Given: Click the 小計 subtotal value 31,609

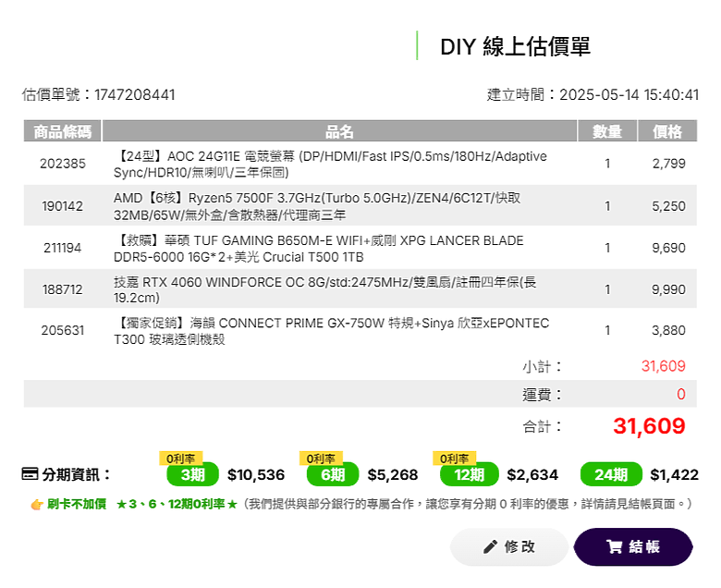Looking at the screenshot, I should point(664,366).
